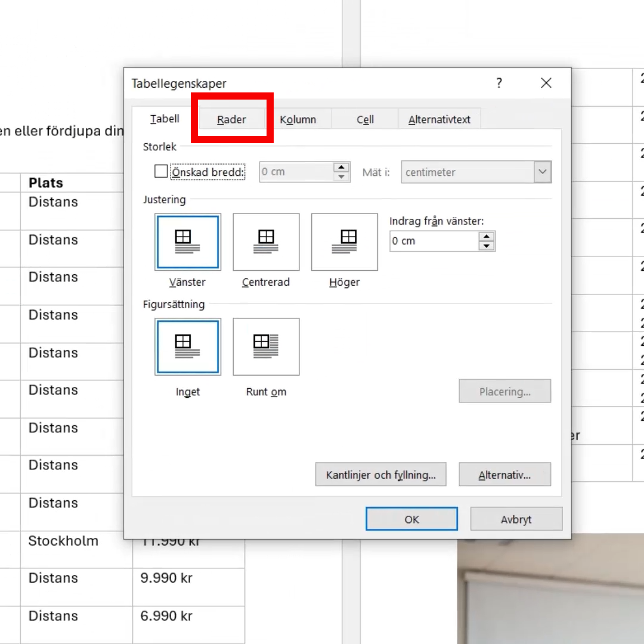Open the Kolumn tab

click(298, 119)
